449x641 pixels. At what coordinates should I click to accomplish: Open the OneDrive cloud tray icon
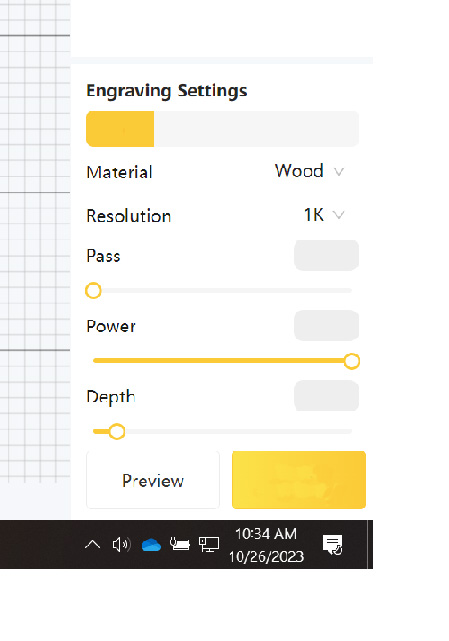point(151,545)
